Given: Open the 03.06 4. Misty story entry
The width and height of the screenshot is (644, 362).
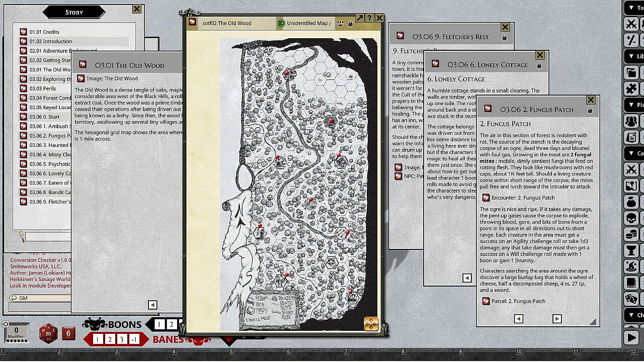Looking at the screenshot, I should point(50,154).
